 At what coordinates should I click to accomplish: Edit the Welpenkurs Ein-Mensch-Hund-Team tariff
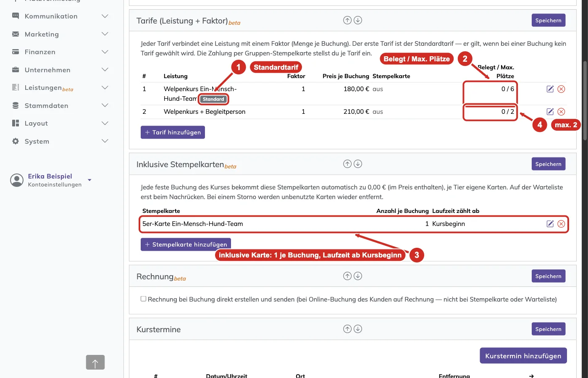[550, 89]
